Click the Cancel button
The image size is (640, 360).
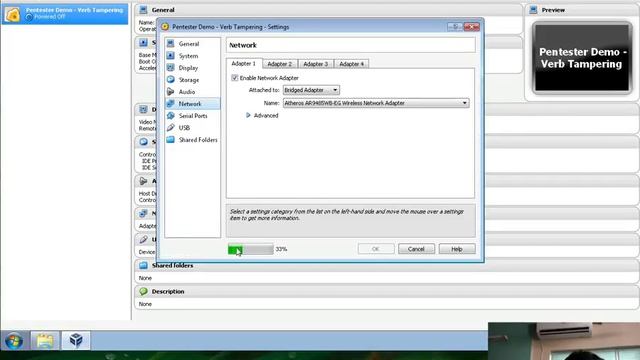coord(416,249)
